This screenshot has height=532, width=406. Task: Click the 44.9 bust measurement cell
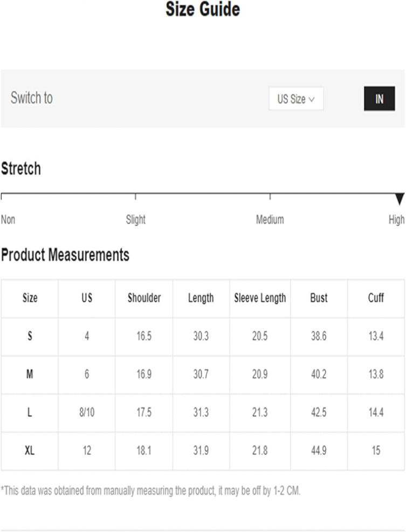click(319, 451)
